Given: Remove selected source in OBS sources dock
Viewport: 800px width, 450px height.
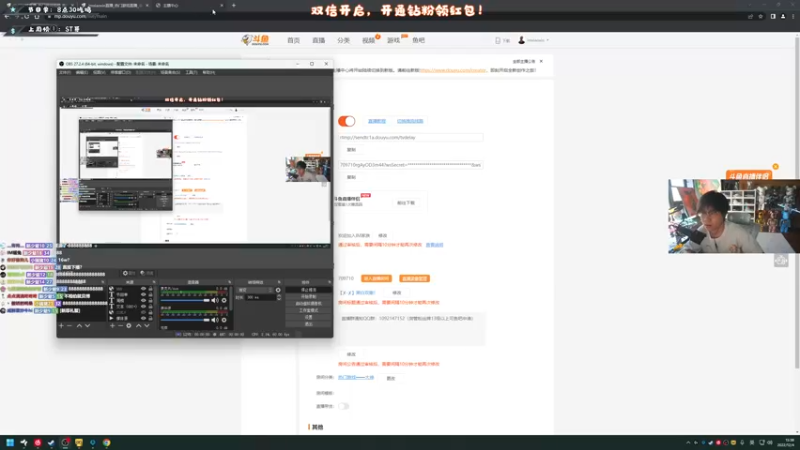Looking at the screenshot, I should coord(120,326).
